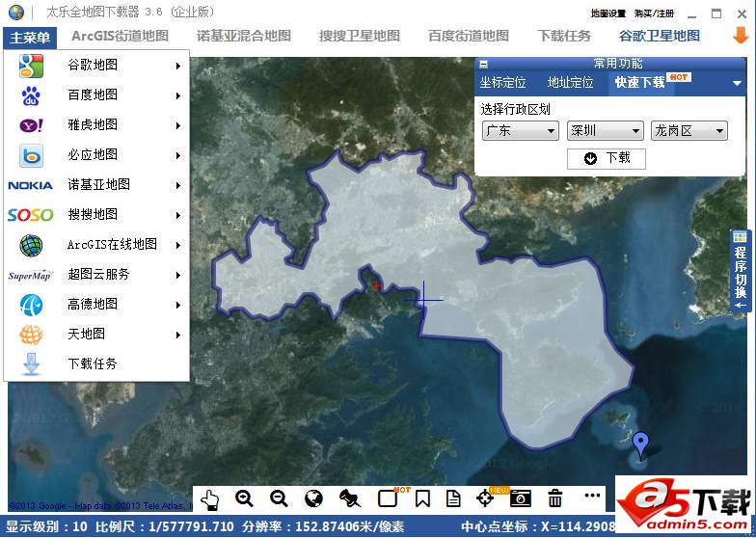The width and height of the screenshot is (756, 538).
Task: Open the 百度地图 menu entry
Action: pyautogui.click(x=96, y=95)
